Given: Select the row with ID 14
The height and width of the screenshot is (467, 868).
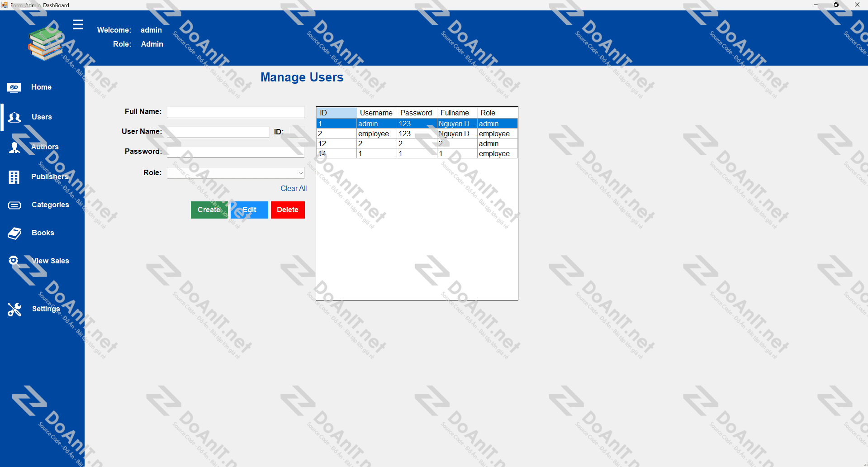Looking at the screenshot, I should click(x=417, y=153).
